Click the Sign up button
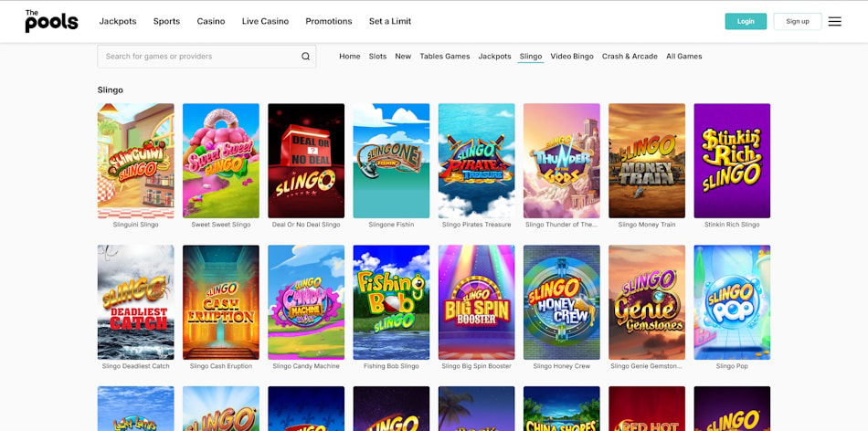868x431 pixels. (x=797, y=22)
